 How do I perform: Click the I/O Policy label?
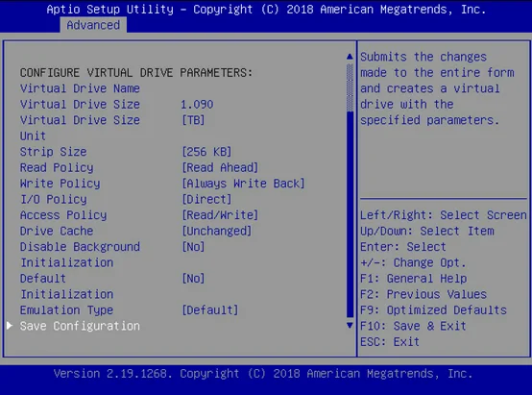53,199
